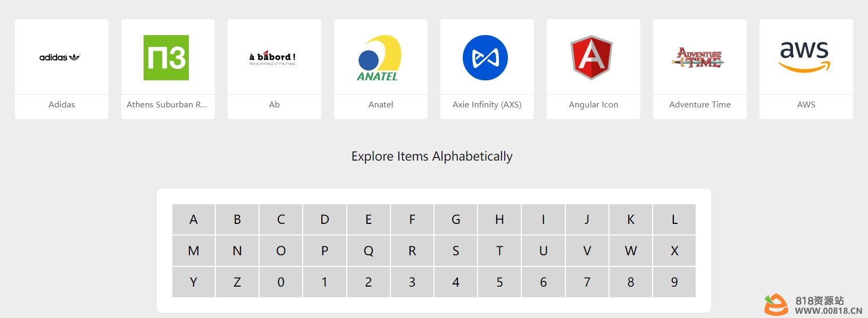Select letter G in the alphabet grid

point(456,219)
